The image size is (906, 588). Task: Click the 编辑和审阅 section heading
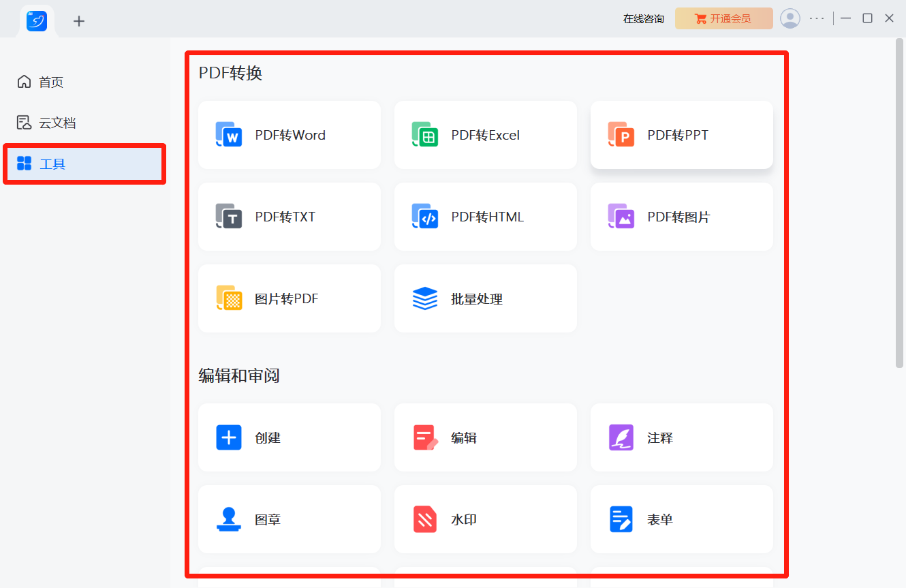click(x=239, y=375)
